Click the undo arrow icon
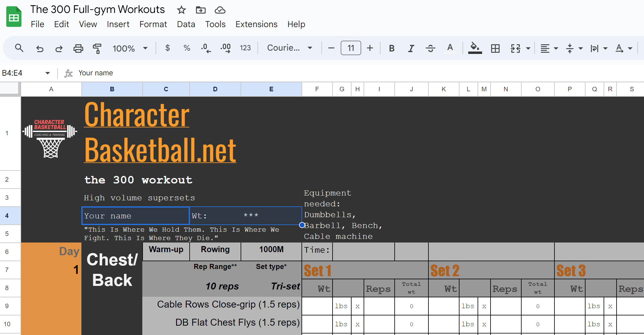Image resolution: width=644 pixels, height=335 pixels. (40, 48)
